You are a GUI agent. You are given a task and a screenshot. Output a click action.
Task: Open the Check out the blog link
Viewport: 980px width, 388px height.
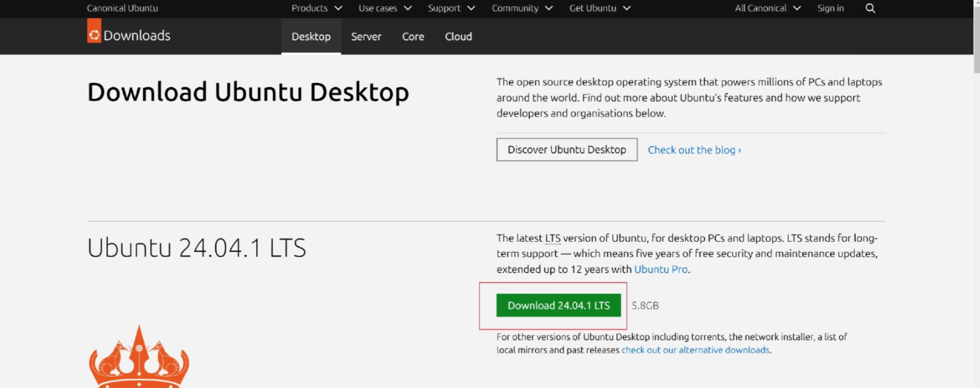click(x=694, y=150)
